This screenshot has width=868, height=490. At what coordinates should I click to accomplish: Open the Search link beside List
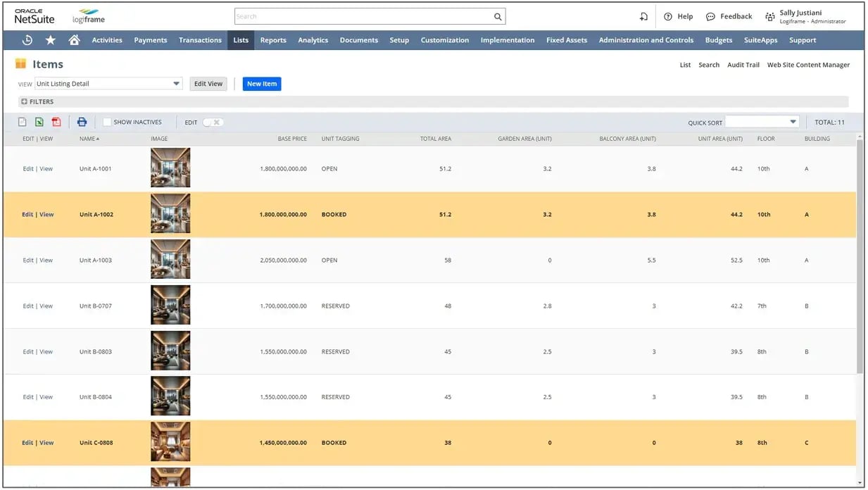709,65
